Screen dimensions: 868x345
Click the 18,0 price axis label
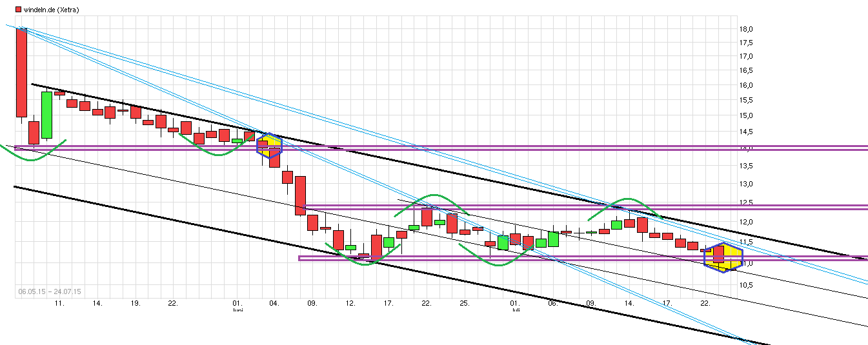point(746,29)
